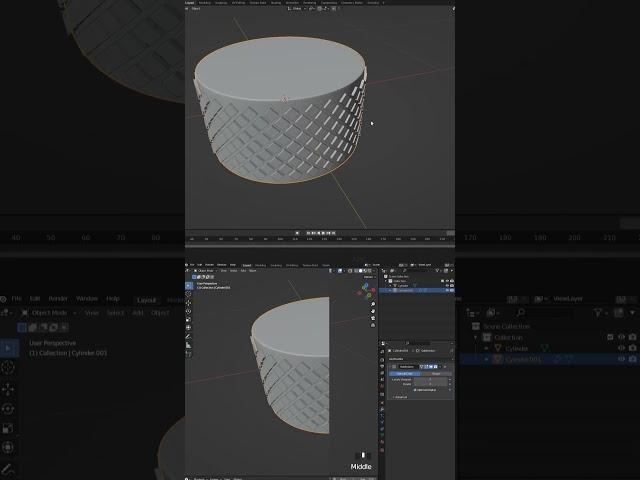Click the viewport zoom gizmo icon
The height and width of the screenshot is (480, 640).
pyautogui.click(x=373, y=304)
